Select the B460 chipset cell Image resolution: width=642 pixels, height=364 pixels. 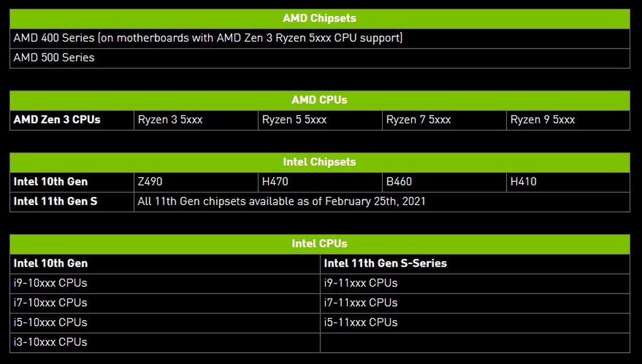click(x=400, y=182)
